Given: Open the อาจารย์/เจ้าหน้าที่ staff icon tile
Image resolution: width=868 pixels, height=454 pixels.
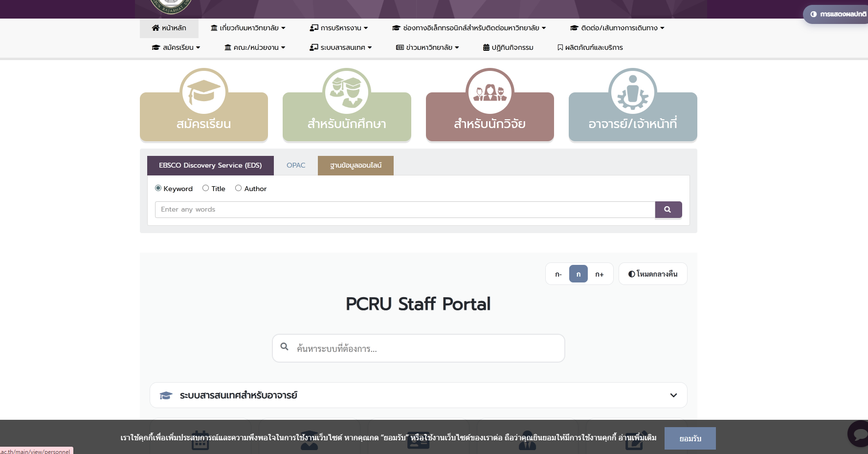Looking at the screenshot, I should (x=633, y=92).
